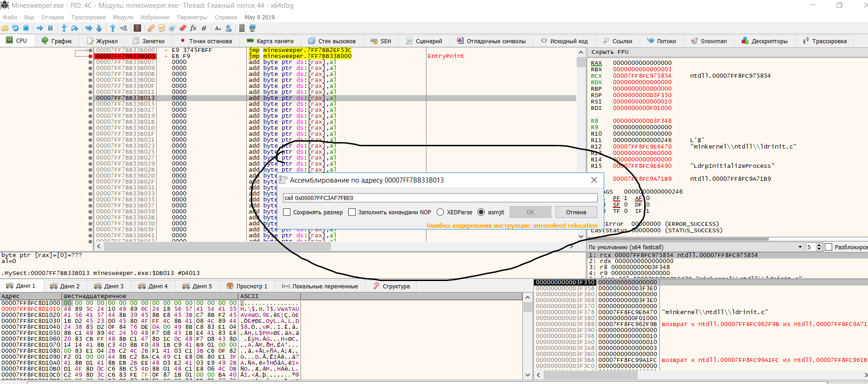Click the Pause execution toolbar icon
The image size is (868, 384).
(50, 28)
